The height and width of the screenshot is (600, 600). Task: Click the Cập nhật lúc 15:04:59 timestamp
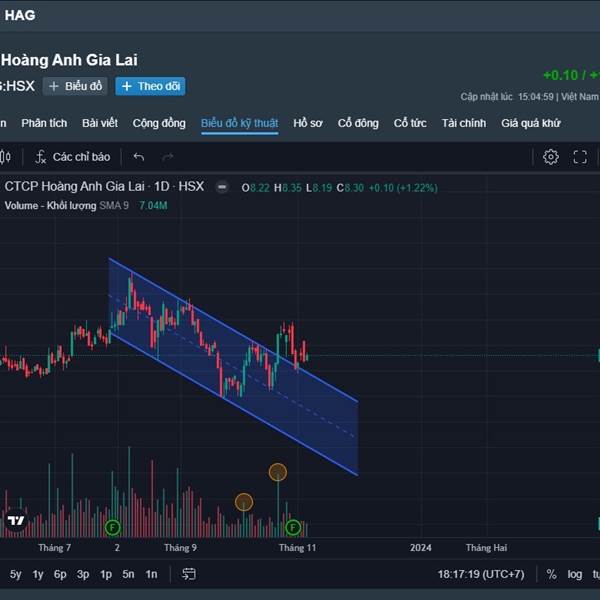[x=508, y=97]
